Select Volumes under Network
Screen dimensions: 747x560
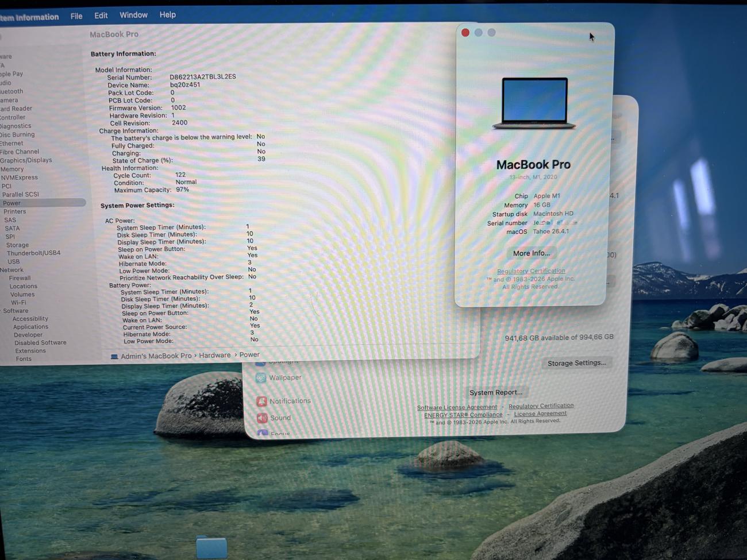pos(22,294)
